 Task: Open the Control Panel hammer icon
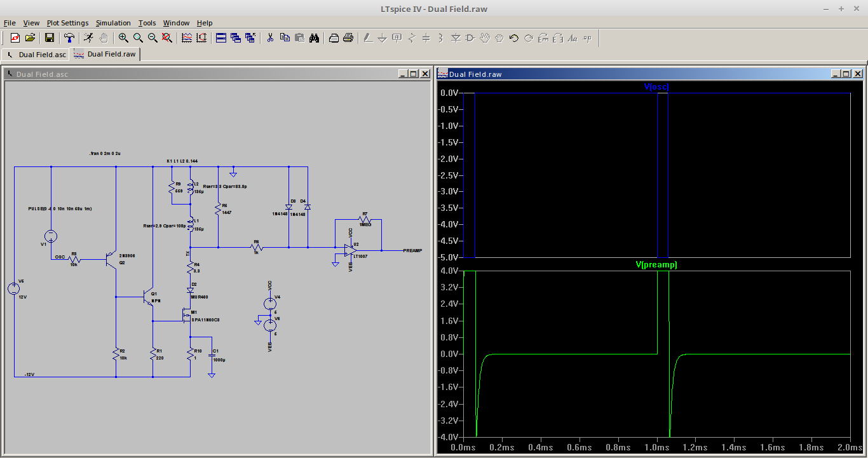click(69, 38)
